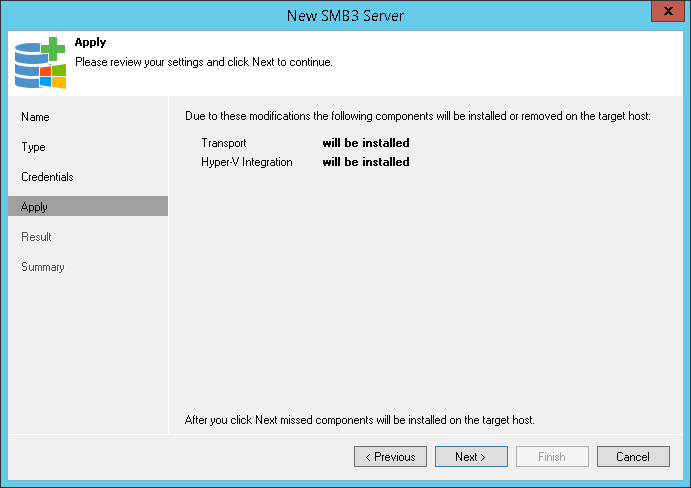Viewport: 691px width, 488px height.
Task: Go back with the Previous button
Action: click(x=390, y=457)
